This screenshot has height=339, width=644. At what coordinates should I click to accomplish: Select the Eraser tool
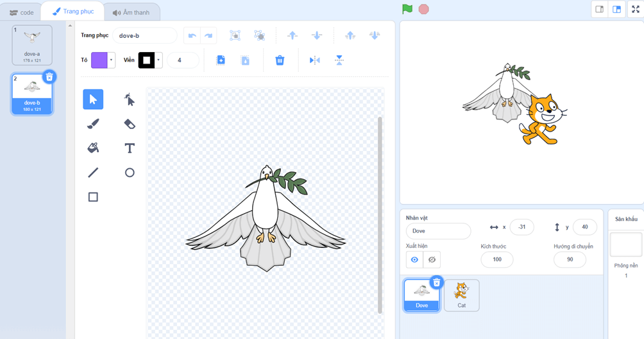coord(129,124)
